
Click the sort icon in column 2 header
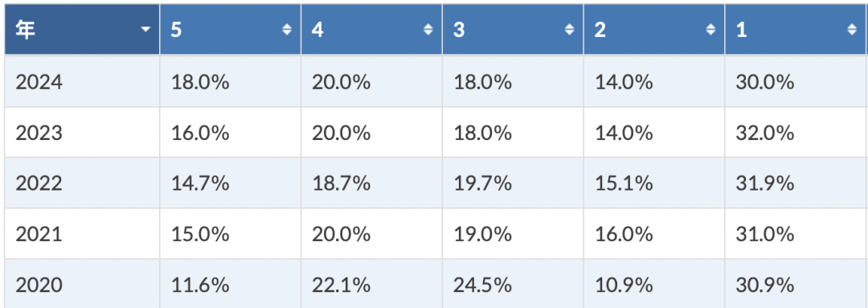pyautogui.click(x=710, y=30)
